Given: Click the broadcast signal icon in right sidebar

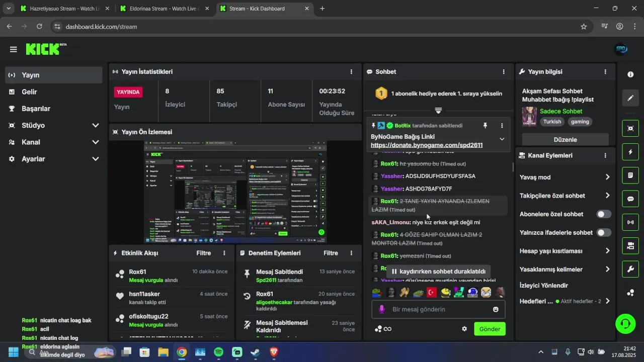Looking at the screenshot, I should (630, 222).
